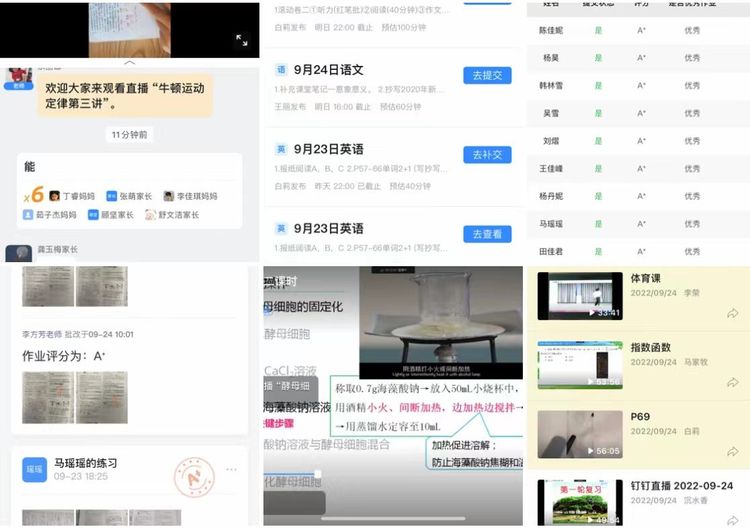Screen dimensions: 750x529
Task: Play the P69 recording thumbnail
Action: click(580, 434)
